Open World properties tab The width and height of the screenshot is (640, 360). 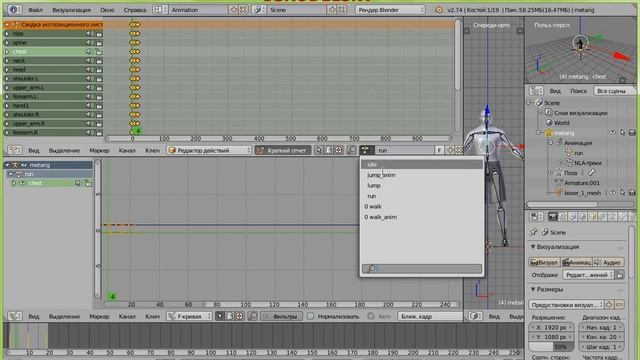pyautogui.click(x=582, y=217)
